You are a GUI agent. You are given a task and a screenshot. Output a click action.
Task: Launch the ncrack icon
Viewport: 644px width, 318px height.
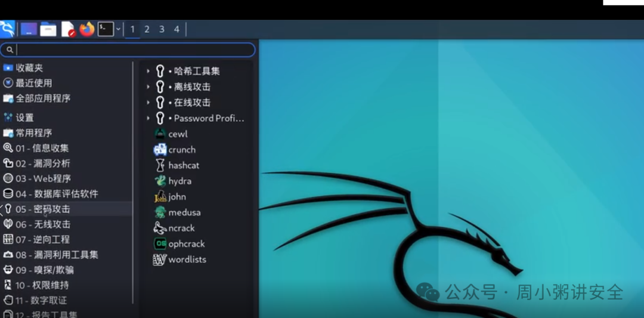(160, 228)
